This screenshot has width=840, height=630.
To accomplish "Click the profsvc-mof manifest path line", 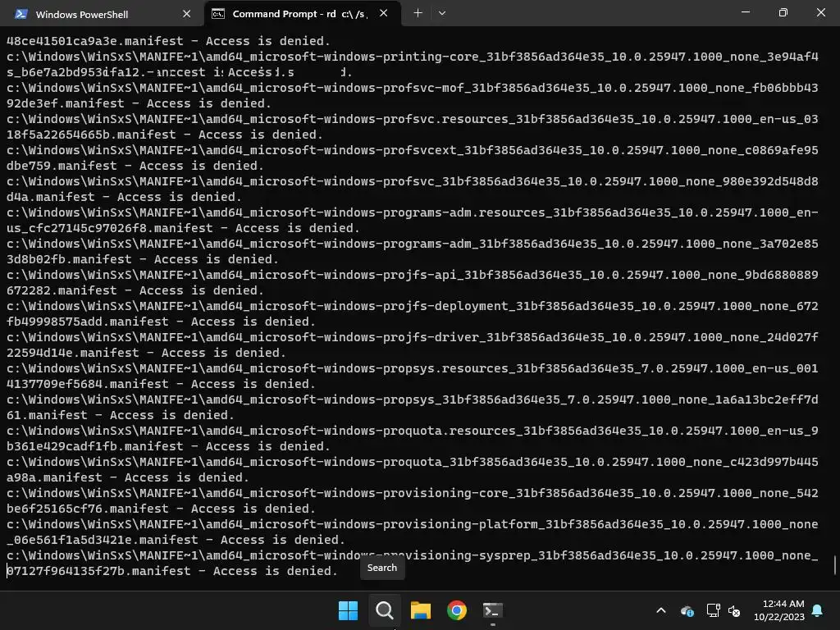I will pyautogui.click(x=413, y=88).
